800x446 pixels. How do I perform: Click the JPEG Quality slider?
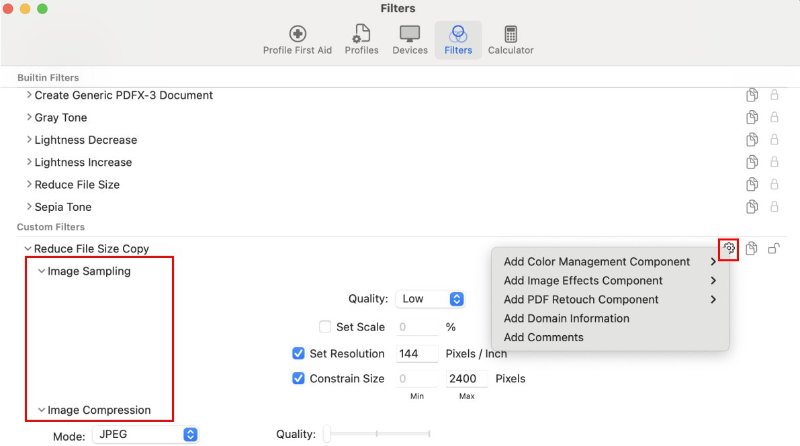pyautogui.click(x=377, y=435)
